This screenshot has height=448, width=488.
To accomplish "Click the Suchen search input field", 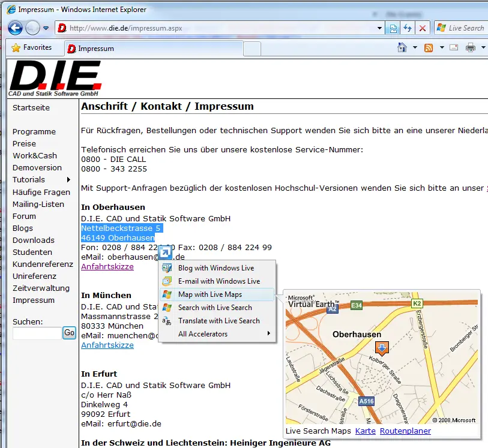I will click(x=37, y=333).
